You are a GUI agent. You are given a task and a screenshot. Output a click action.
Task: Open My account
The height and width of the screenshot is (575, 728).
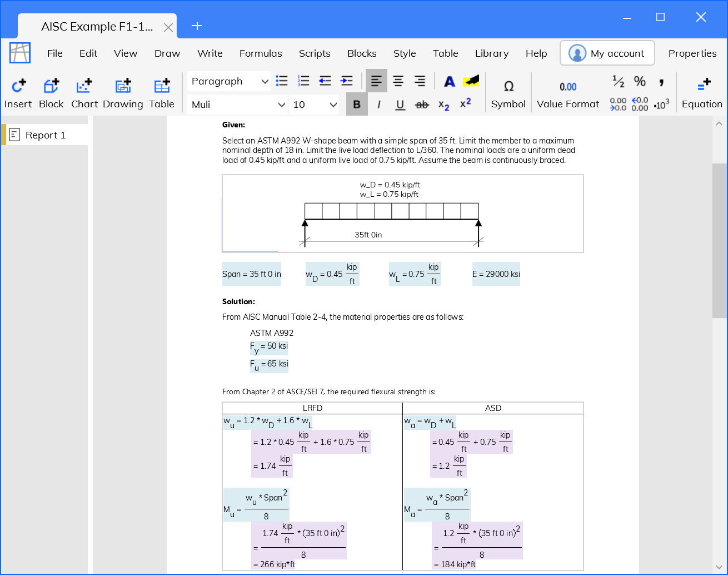(607, 53)
